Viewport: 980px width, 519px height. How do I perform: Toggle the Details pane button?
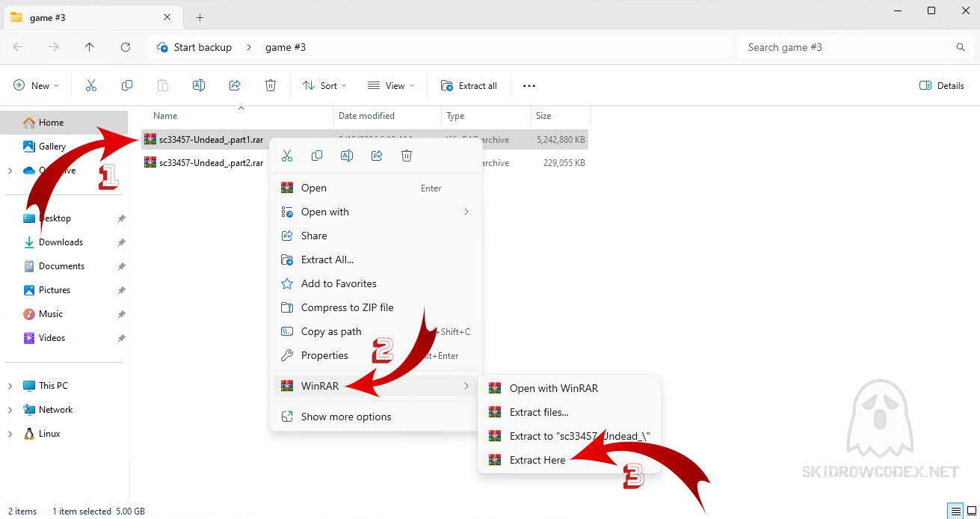[x=942, y=86]
